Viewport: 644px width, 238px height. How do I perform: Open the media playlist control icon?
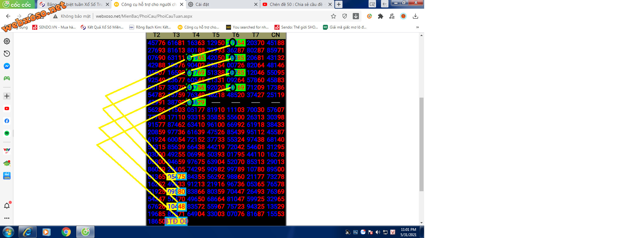click(x=392, y=16)
